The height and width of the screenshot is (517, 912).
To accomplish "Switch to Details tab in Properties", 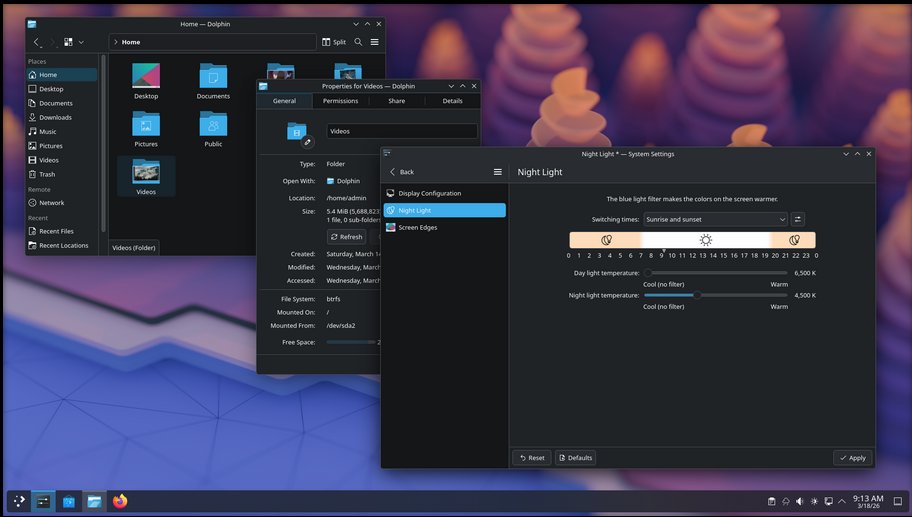I will [453, 101].
